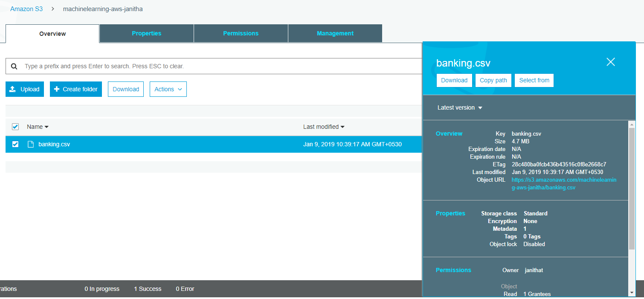The height and width of the screenshot is (299, 644).
Task: Click the 0 Error status text
Action: pos(185,289)
